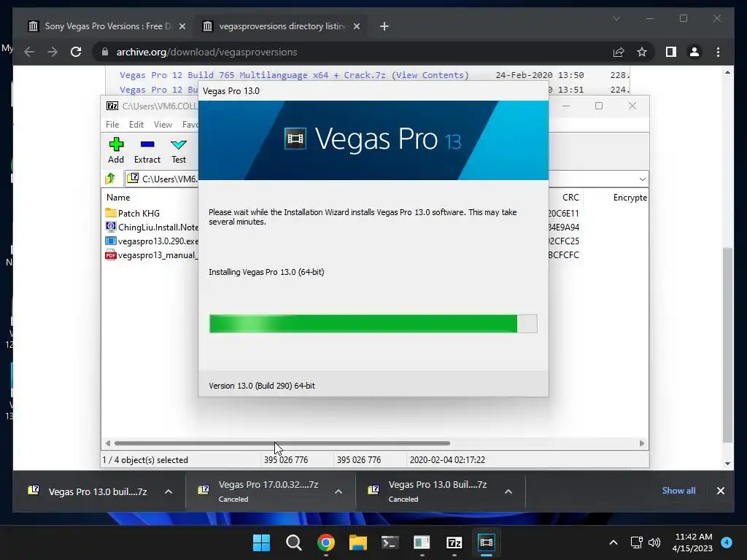Sort by the Encrypted column header
The image size is (747, 560).
630,197
